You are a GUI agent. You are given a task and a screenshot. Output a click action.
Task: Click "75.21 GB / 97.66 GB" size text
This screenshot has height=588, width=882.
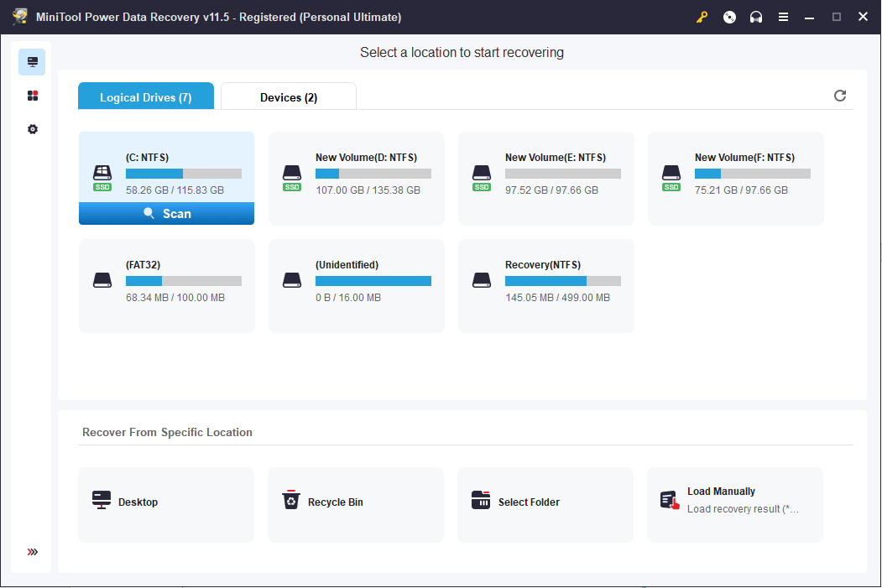pos(741,190)
